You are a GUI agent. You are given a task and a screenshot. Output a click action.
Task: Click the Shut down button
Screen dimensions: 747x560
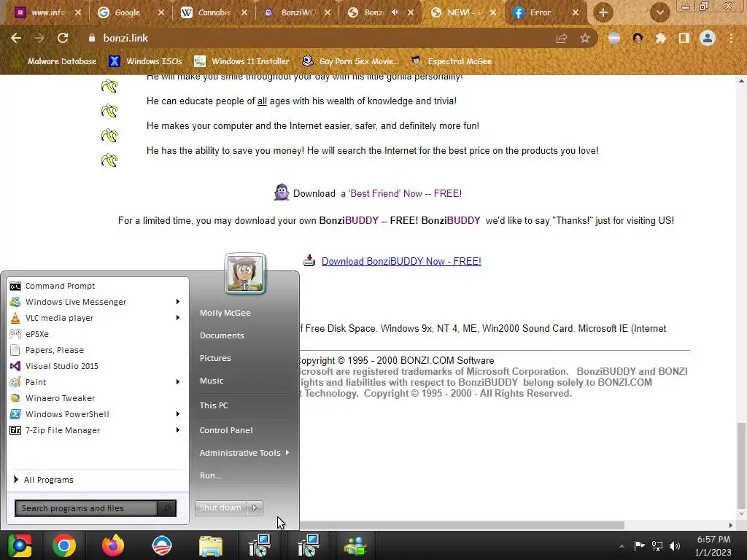click(220, 508)
